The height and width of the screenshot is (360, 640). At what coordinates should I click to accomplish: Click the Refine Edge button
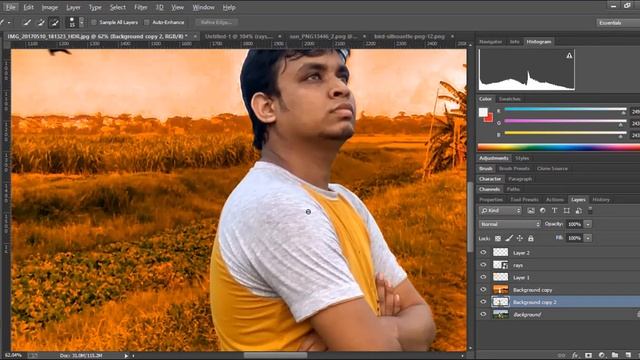[216, 22]
